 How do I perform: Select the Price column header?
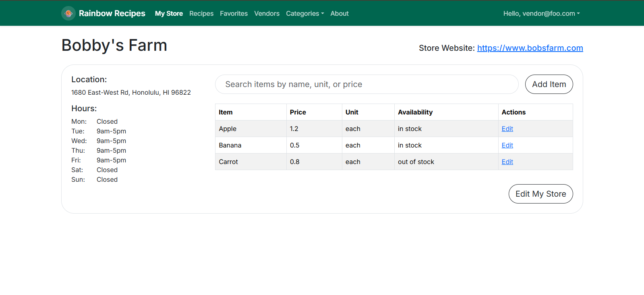(x=298, y=112)
